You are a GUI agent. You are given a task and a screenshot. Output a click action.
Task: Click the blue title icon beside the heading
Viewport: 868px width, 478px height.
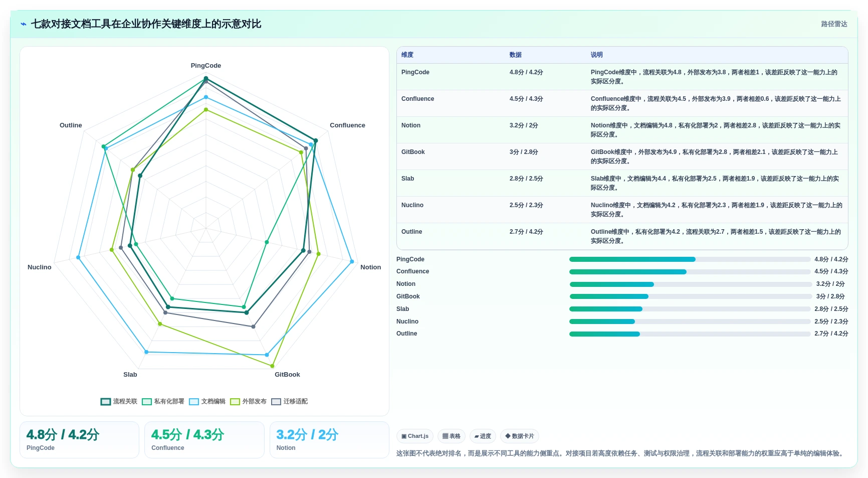24,24
